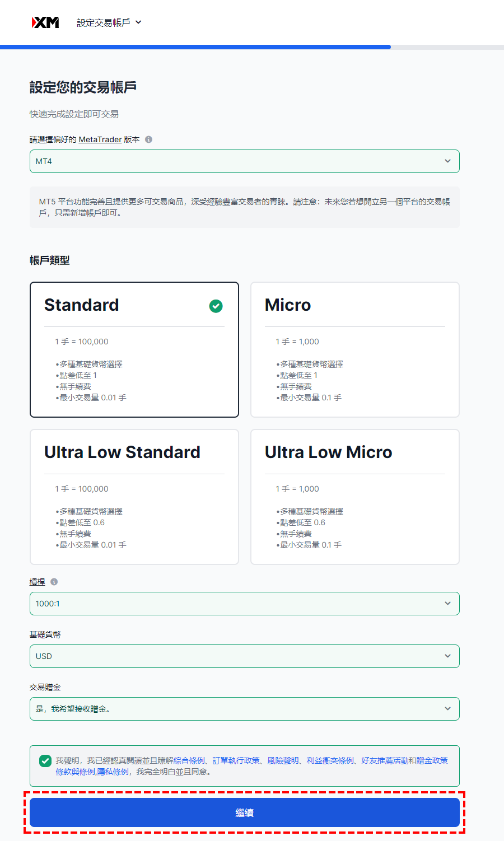504x841 pixels.
Task: Toggle the 我聲明 agreement checkbox
Action: 45,761
